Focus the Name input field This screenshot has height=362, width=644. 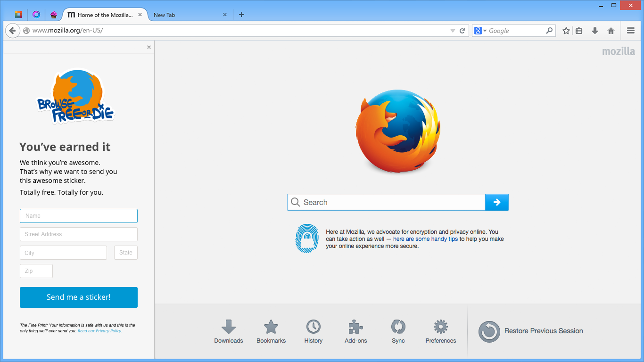(79, 216)
